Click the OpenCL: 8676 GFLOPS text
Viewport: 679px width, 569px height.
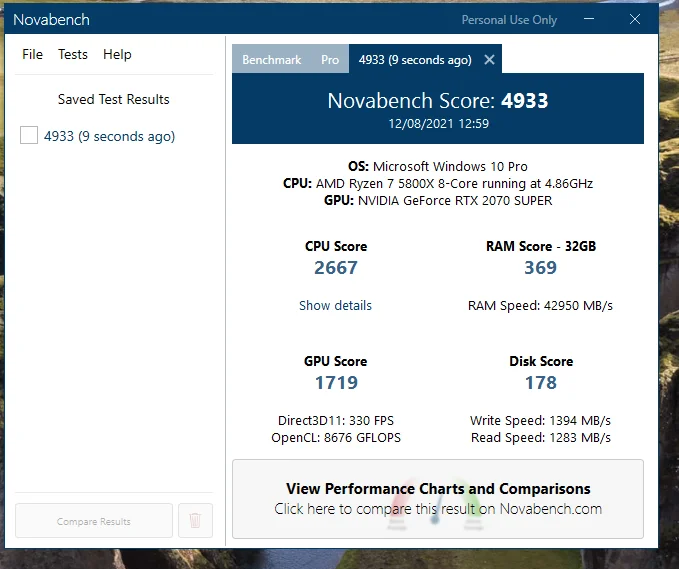point(336,438)
